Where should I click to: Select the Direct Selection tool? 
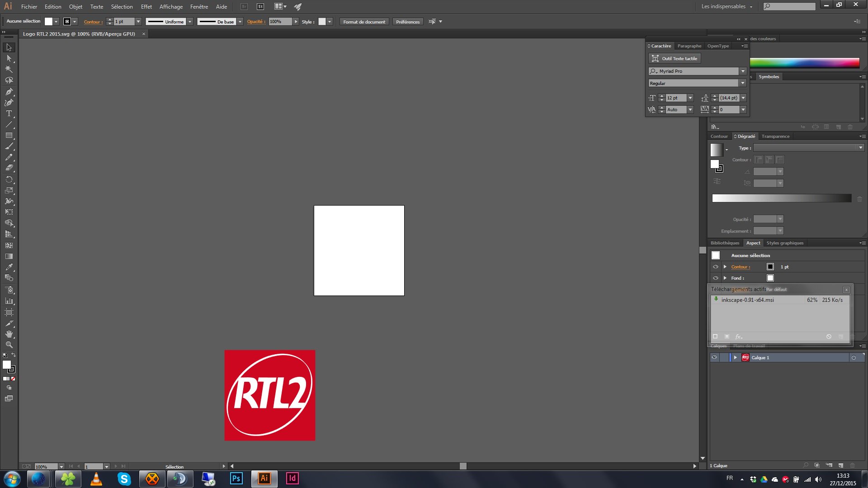(x=9, y=58)
